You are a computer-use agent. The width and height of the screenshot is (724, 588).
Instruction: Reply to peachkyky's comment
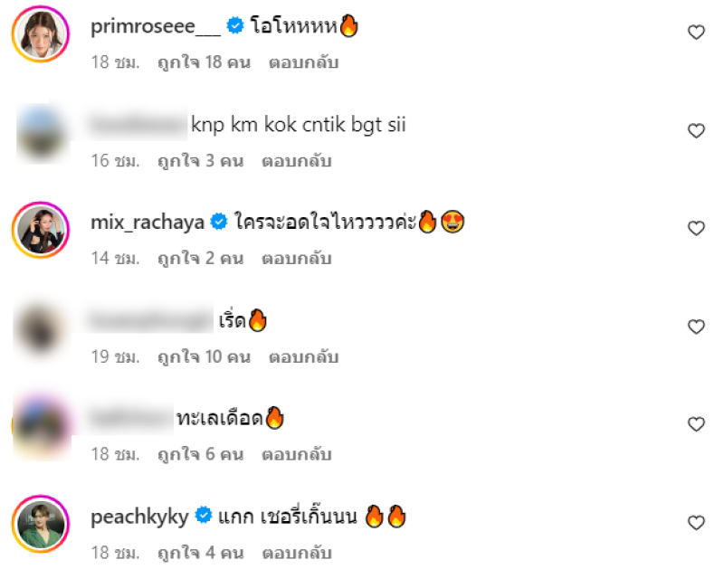point(297,553)
